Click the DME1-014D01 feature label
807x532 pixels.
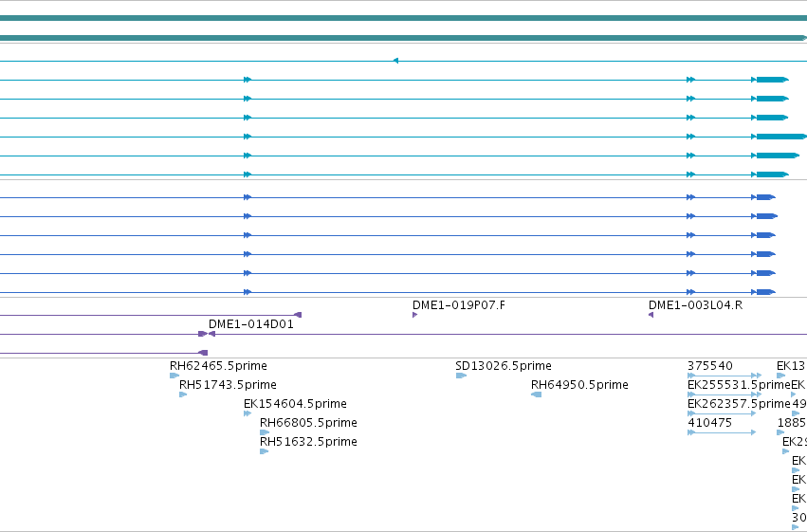tap(251, 324)
